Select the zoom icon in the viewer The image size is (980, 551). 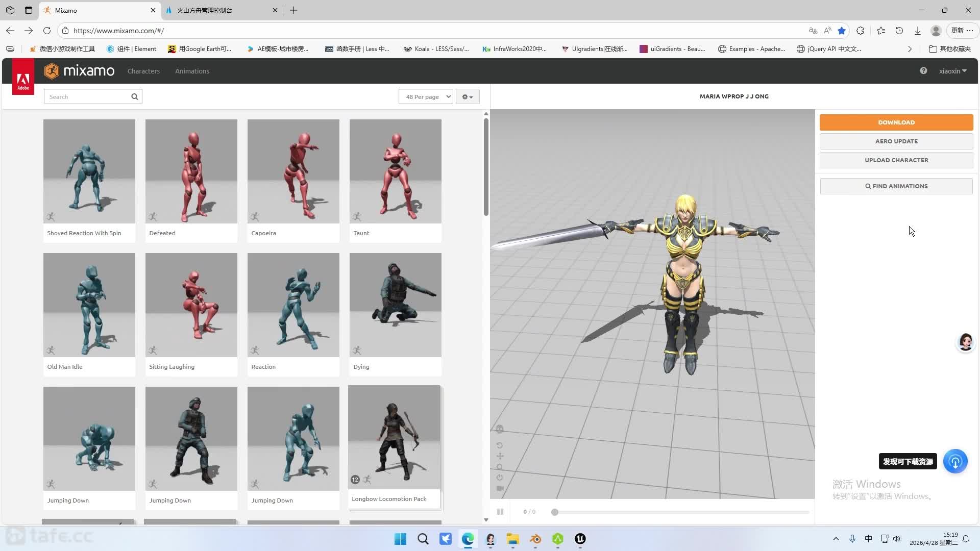(x=500, y=467)
